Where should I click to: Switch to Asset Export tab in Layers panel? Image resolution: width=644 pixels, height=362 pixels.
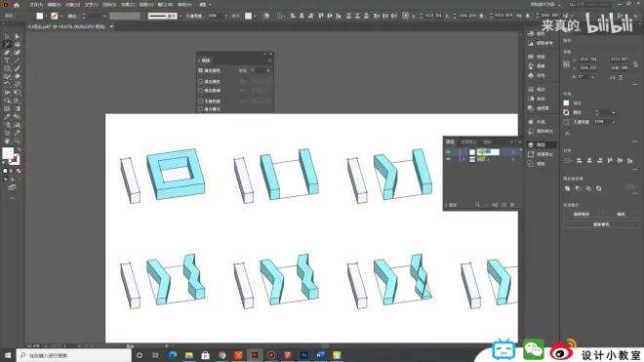(x=468, y=141)
